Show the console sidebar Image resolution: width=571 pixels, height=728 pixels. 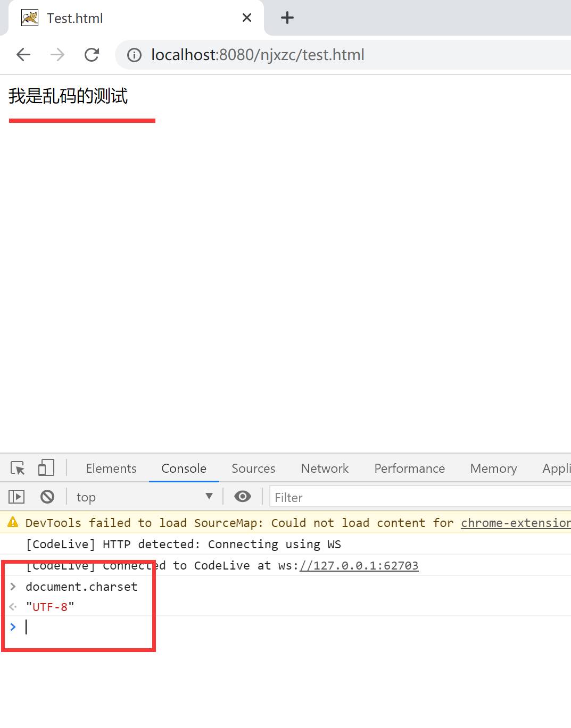point(16,497)
